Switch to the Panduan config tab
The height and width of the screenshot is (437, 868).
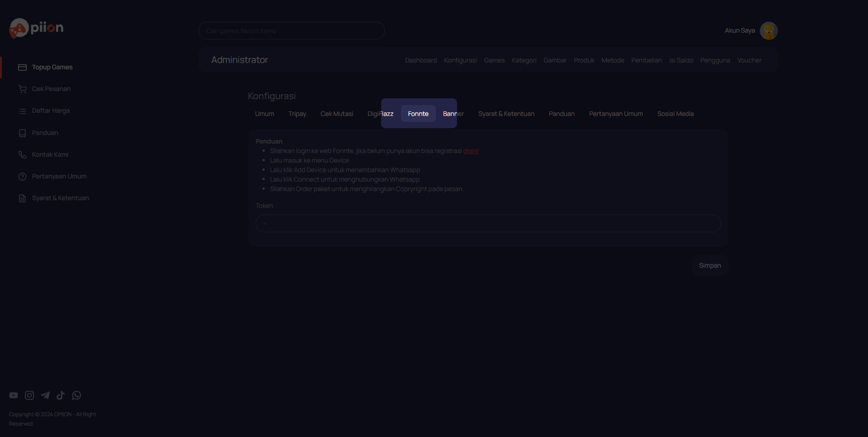pyautogui.click(x=562, y=114)
